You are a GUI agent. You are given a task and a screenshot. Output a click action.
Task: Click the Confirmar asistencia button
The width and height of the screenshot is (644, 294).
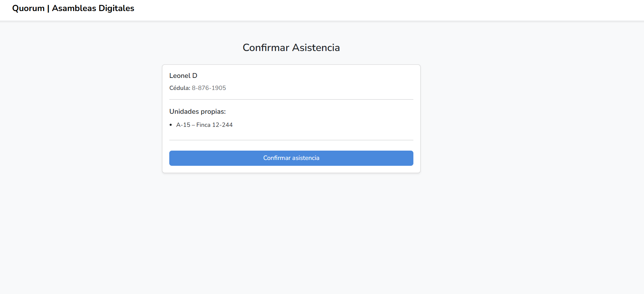[x=291, y=158]
